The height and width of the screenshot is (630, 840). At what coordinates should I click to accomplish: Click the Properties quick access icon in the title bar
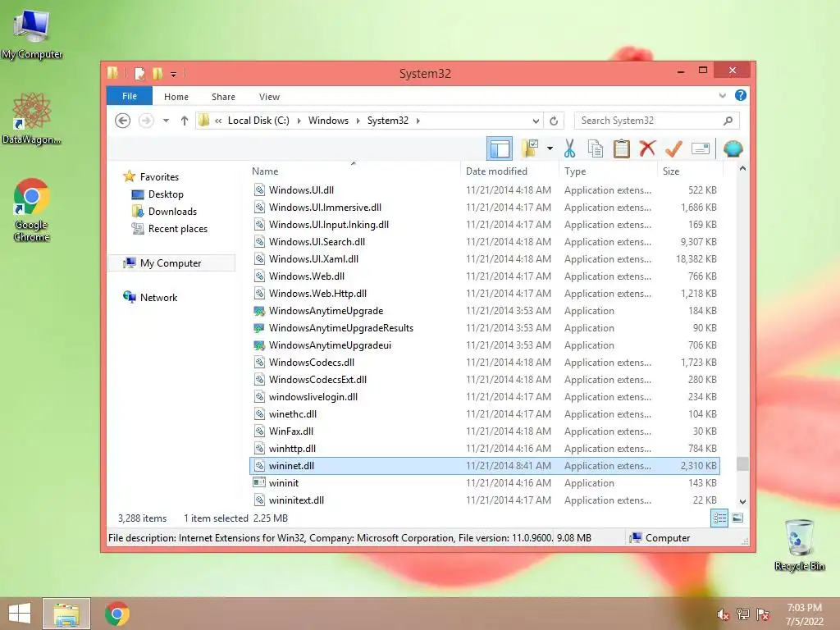click(x=139, y=73)
